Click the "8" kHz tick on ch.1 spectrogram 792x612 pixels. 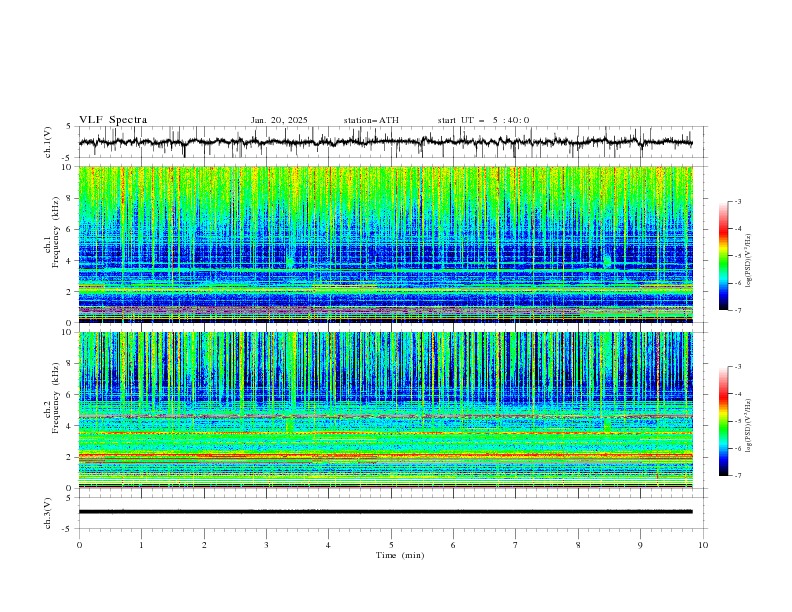(x=70, y=198)
